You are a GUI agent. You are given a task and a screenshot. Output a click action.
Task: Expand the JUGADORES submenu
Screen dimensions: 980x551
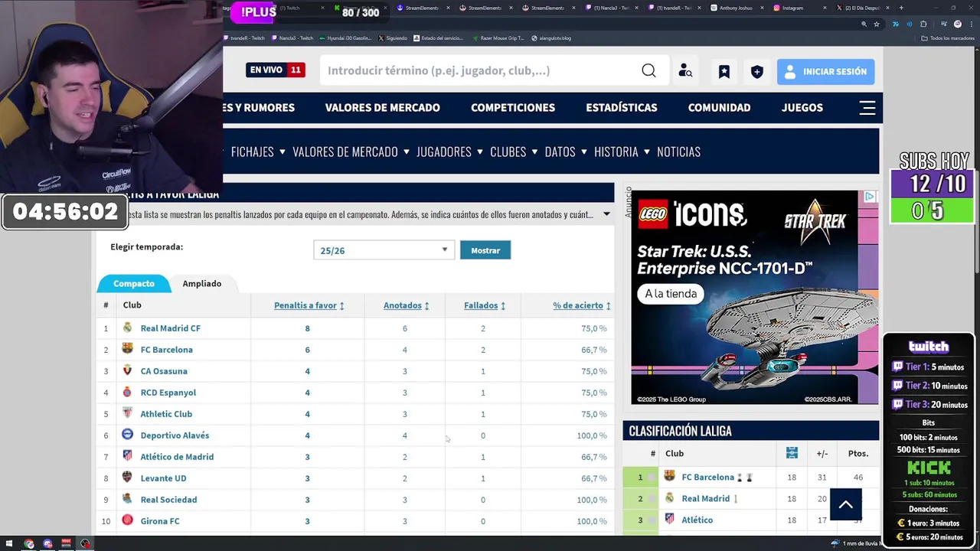tap(480, 152)
